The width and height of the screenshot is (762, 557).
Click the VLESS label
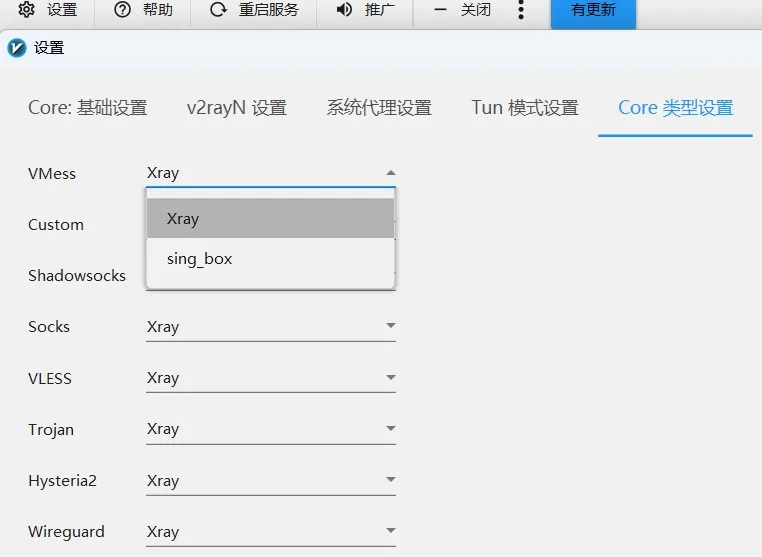point(50,378)
